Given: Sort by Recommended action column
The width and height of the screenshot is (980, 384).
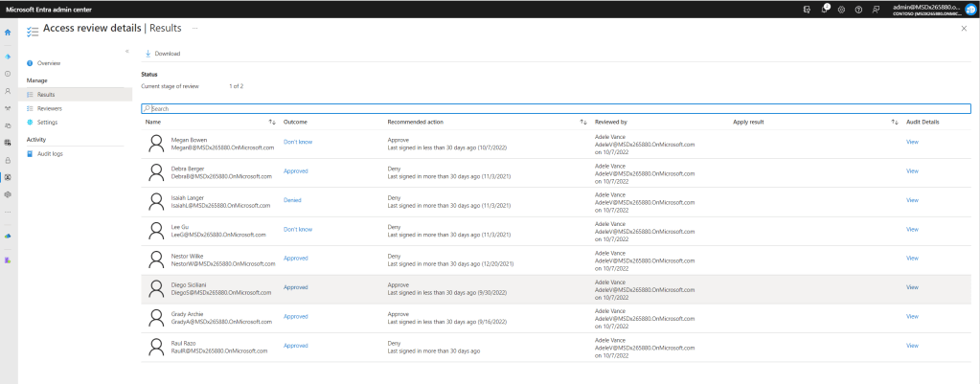Looking at the screenshot, I should pos(583,123).
